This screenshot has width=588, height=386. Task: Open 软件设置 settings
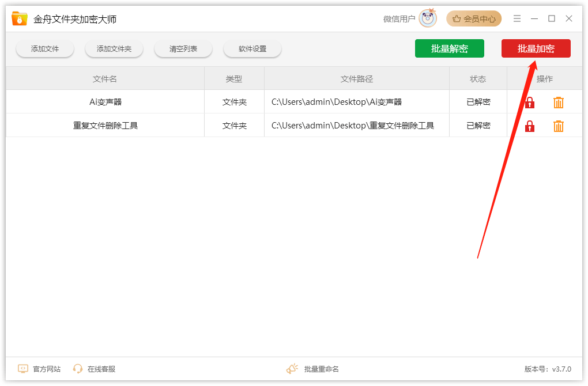tap(252, 49)
